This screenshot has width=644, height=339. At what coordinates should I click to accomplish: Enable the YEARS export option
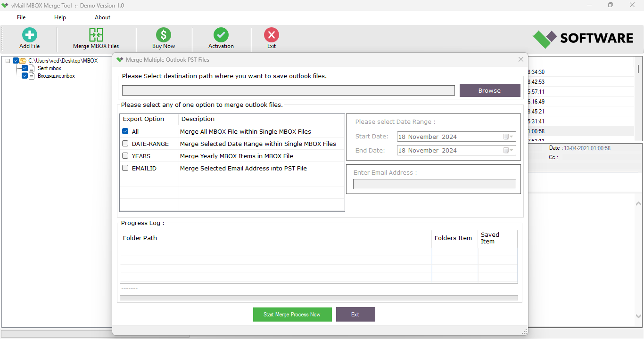click(125, 156)
